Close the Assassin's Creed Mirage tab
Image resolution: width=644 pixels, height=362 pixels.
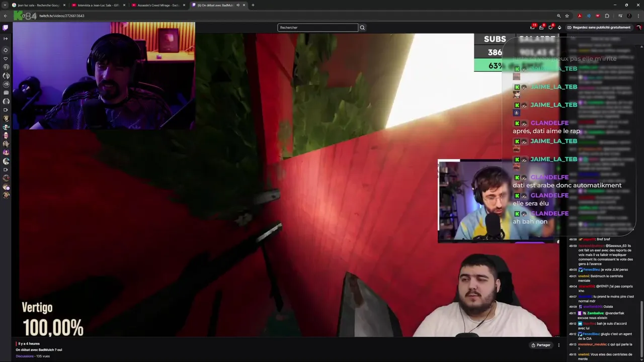pos(184,5)
